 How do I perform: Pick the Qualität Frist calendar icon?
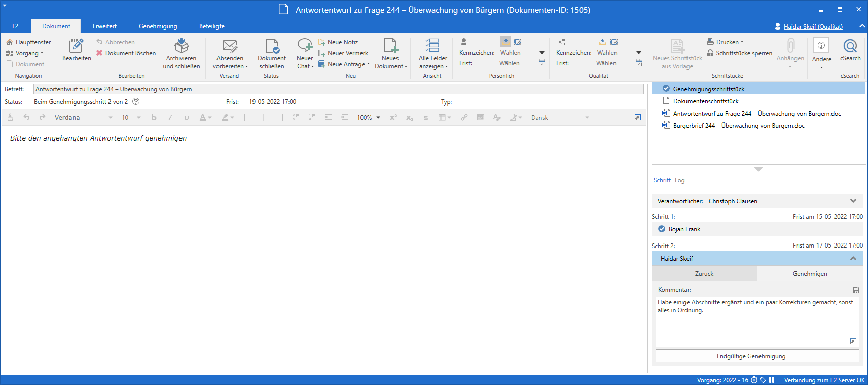pyautogui.click(x=639, y=63)
